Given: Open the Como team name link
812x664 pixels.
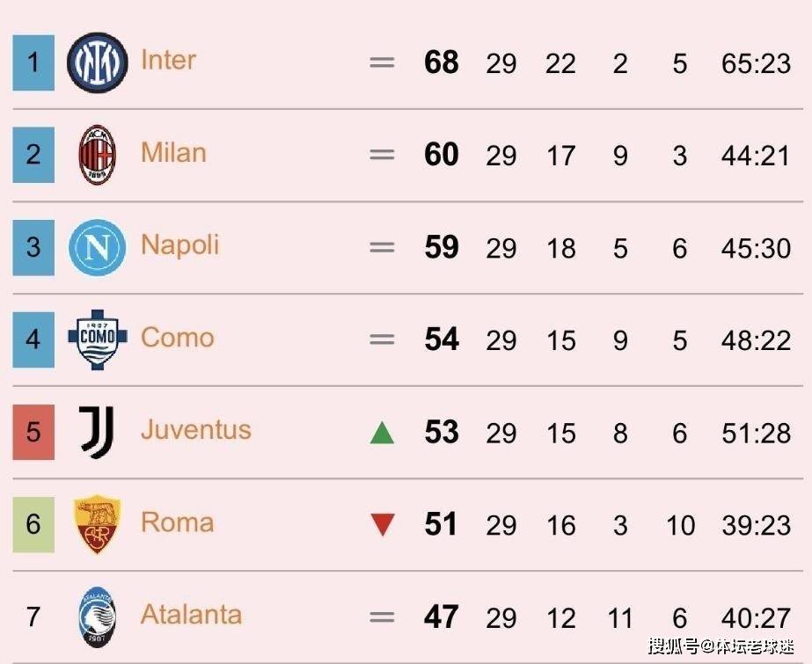Looking at the screenshot, I should point(177,338).
